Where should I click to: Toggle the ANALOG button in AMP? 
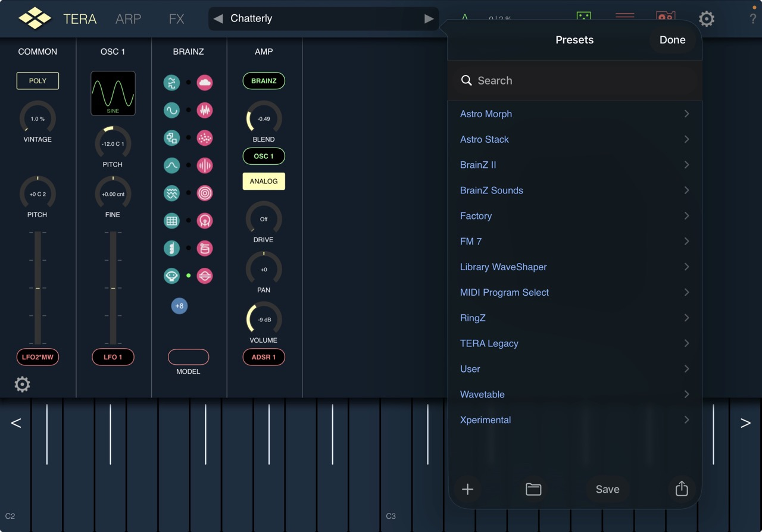coord(264,181)
